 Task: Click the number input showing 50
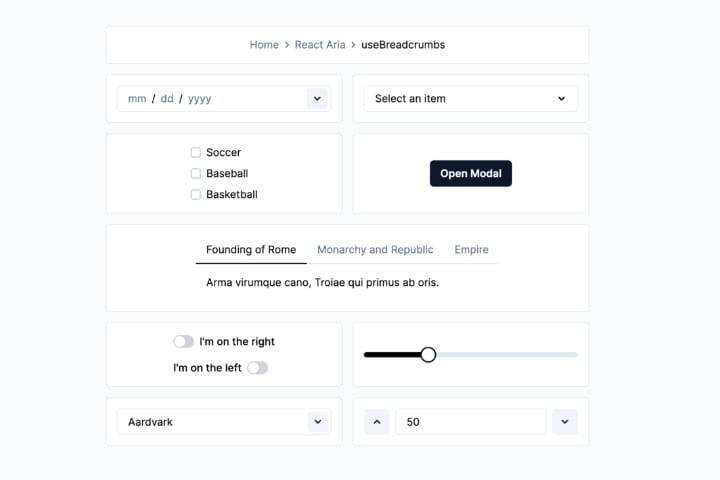point(470,422)
